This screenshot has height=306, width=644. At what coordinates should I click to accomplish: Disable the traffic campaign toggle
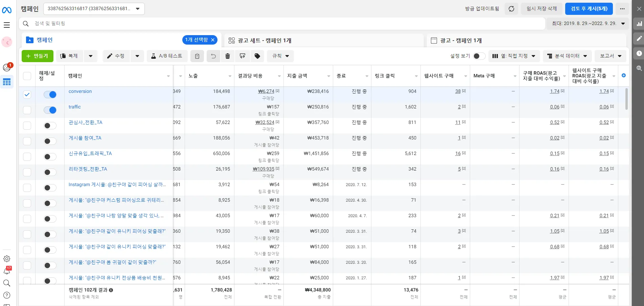pos(50,110)
